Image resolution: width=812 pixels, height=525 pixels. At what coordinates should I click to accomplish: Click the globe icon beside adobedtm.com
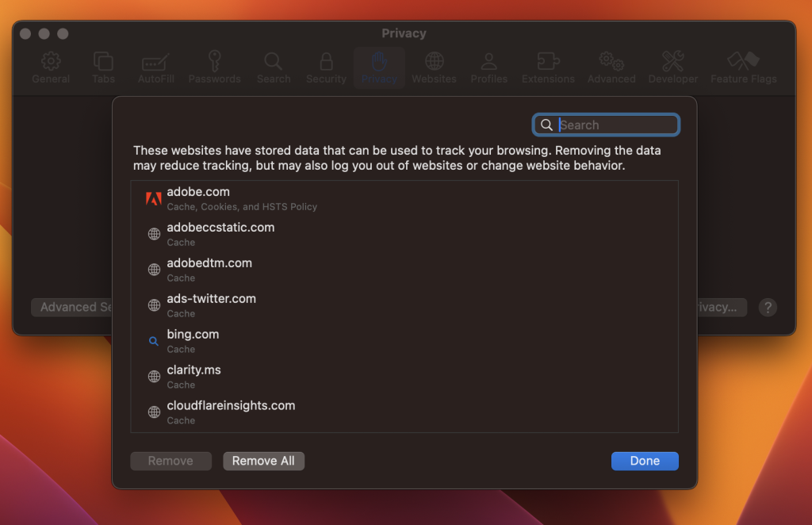(x=154, y=270)
